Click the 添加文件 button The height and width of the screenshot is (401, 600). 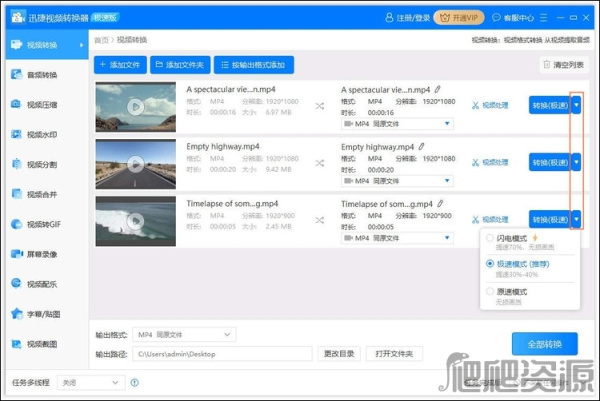pyautogui.click(x=120, y=65)
